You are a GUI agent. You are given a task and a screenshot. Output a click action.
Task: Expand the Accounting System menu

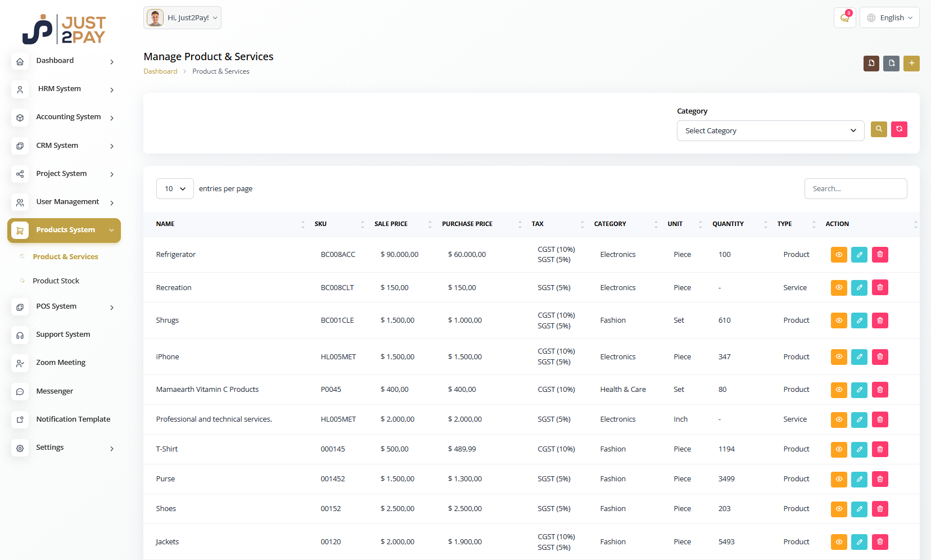point(68,117)
